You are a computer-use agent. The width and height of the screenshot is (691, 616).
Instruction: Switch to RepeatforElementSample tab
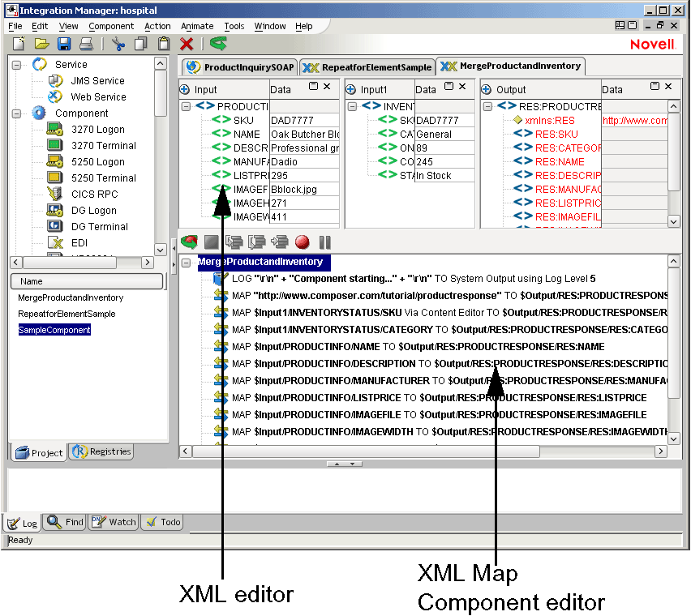pyautogui.click(x=367, y=67)
